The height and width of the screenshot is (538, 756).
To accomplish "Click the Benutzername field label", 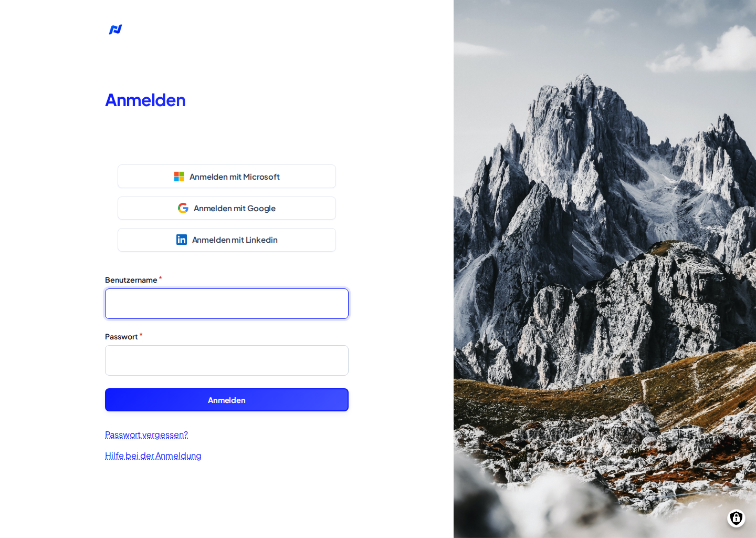I will pyautogui.click(x=131, y=280).
